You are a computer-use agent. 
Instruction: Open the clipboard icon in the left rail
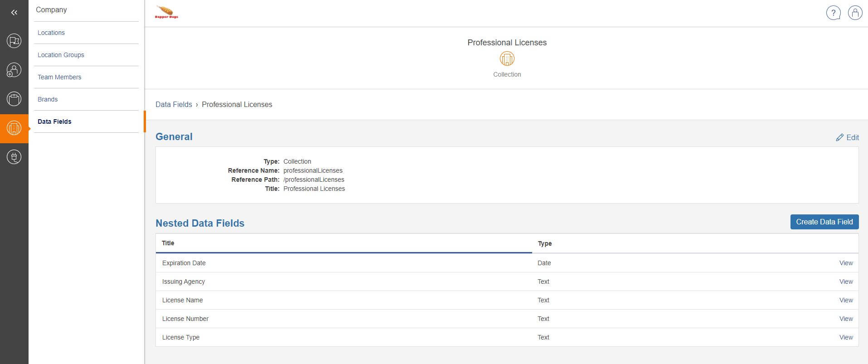tap(14, 99)
